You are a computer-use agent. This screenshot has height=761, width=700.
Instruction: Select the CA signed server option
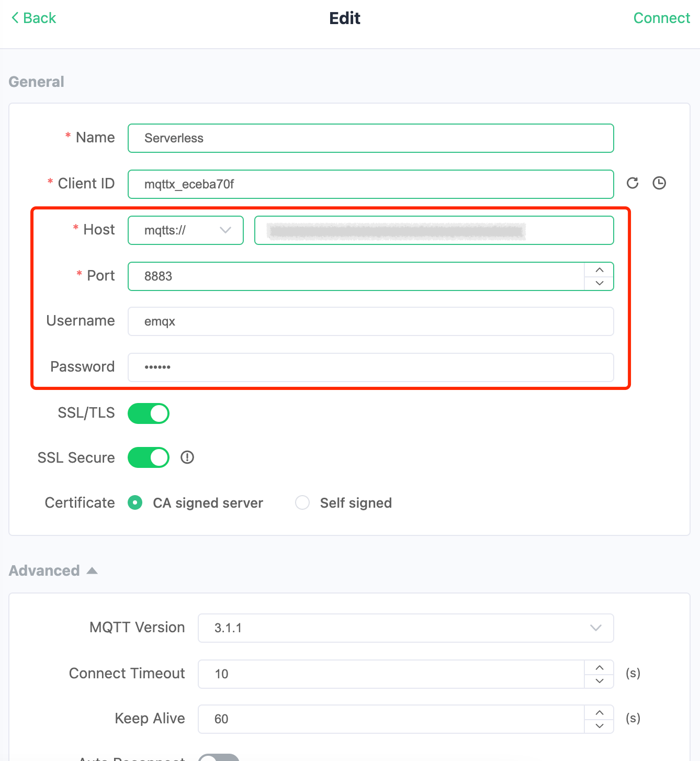pos(136,503)
